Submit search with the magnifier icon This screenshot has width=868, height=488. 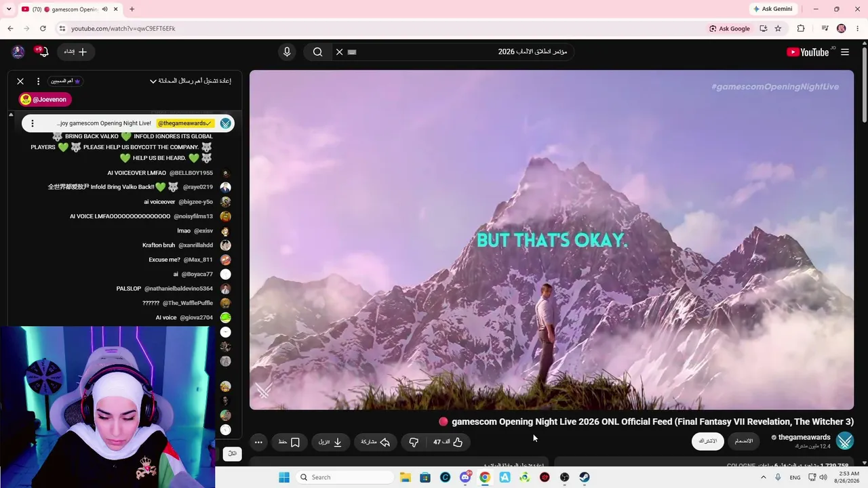click(317, 52)
